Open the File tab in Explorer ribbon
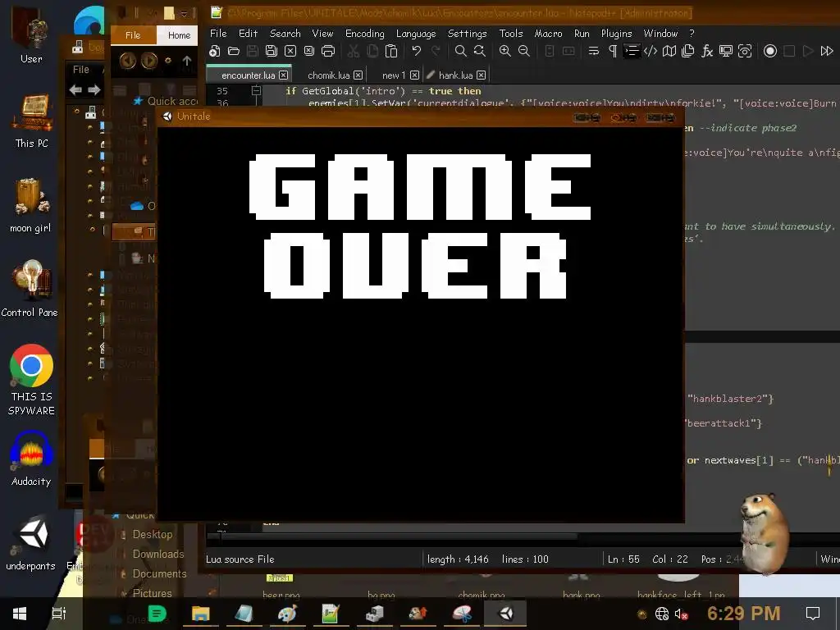Screen dimensions: 840x630 point(133,35)
